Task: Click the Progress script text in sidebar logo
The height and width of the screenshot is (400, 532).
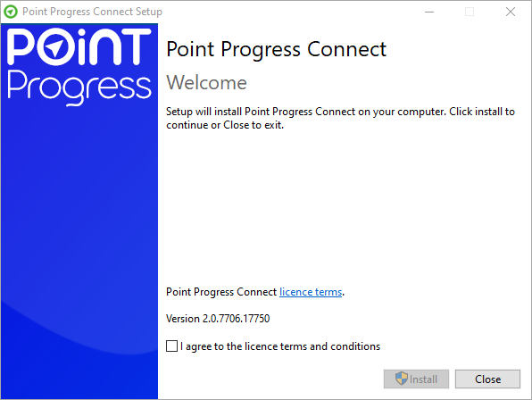Action: pos(79,87)
